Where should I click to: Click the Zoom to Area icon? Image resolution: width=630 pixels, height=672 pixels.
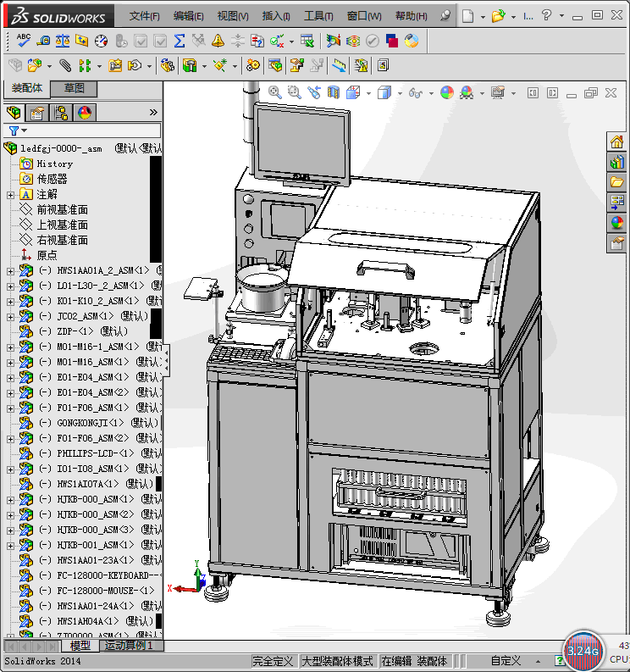tap(294, 92)
